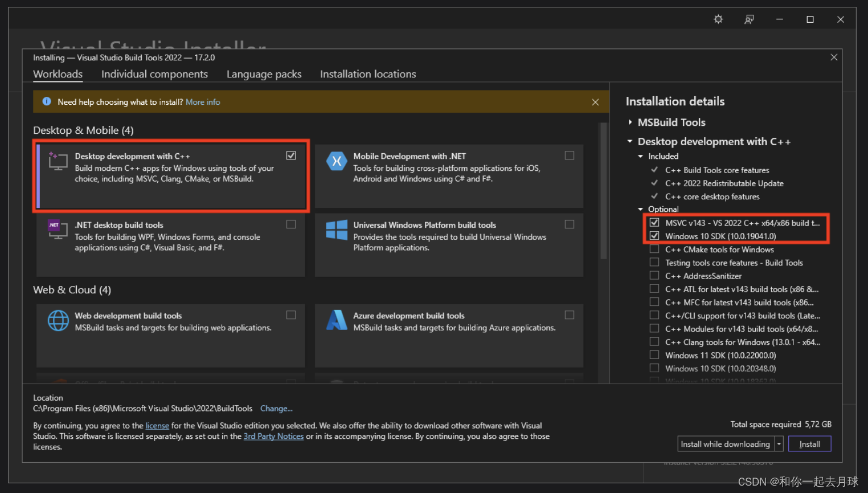Check C++ ATL for latest v143
Screen dimensions: 868x493
coord(654,289)
